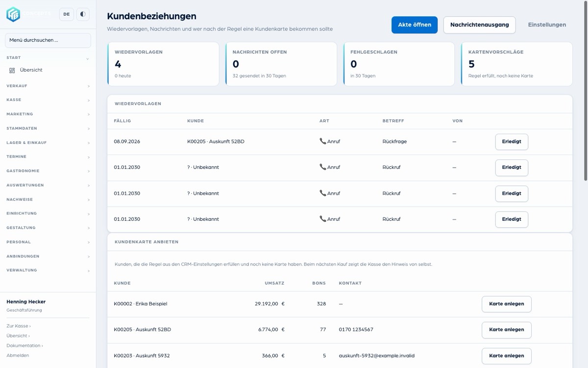The width and height of the screenshot is (588, 368).
Task: Expand the MARKETING section
Action: (48, 114)
